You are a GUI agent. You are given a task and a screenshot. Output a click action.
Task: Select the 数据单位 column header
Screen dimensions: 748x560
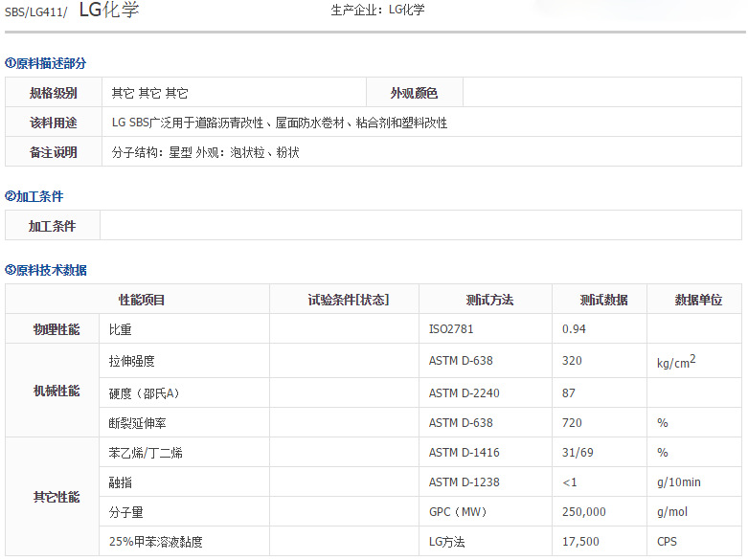698,300
